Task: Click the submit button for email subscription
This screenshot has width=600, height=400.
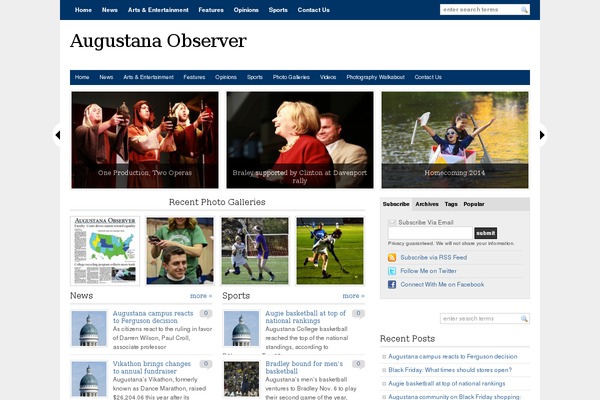Action: point(486,233)
